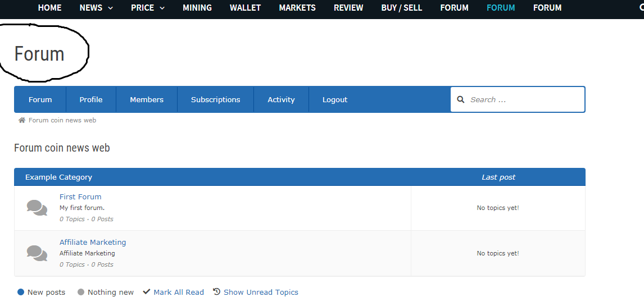The width and height of the screenshot is (644, 306).
Task: Open the Affiliate Marketing forum link
Action: [x=93, y=243]
